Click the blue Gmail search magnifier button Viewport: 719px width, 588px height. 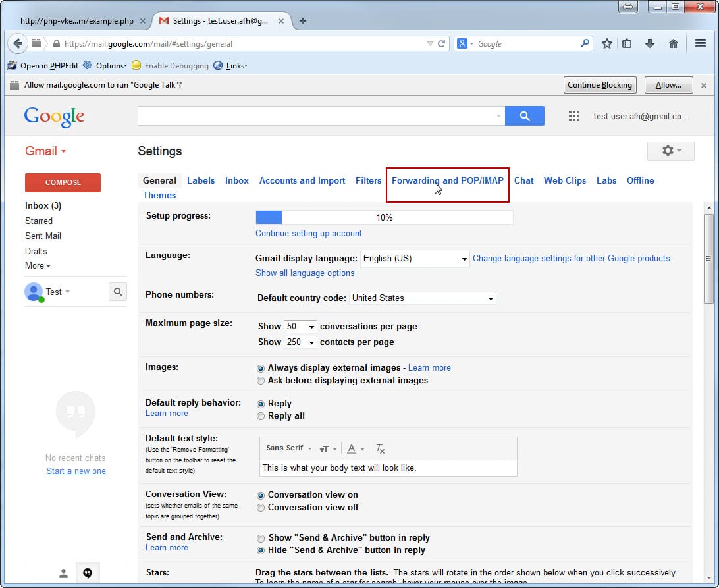click(524, 116)
